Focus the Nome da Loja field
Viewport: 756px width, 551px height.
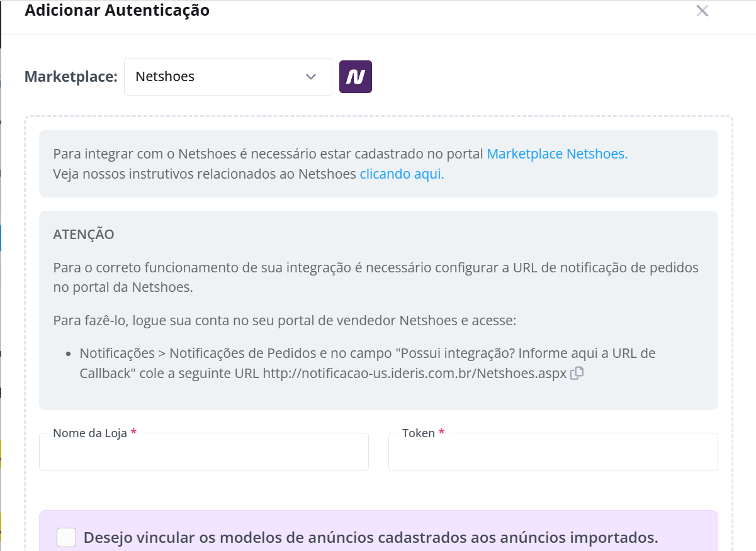204,452
